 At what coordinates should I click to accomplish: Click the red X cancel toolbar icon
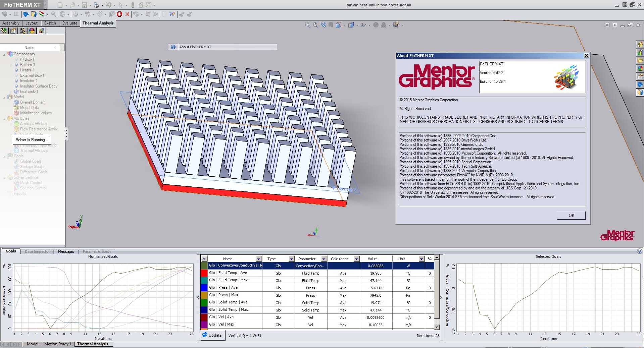click(127, 14)
